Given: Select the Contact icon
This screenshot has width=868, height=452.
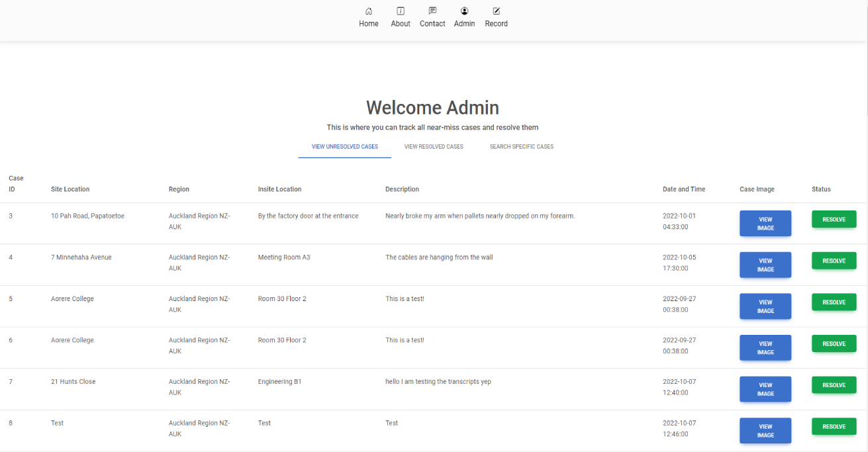Looking at the screenshot, I should 432,16.
